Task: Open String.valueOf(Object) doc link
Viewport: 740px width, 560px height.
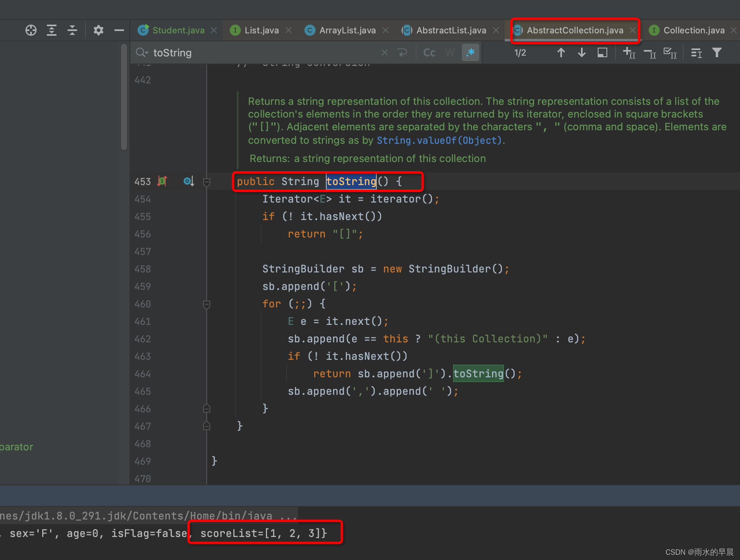Action: [x=440, y=140]
